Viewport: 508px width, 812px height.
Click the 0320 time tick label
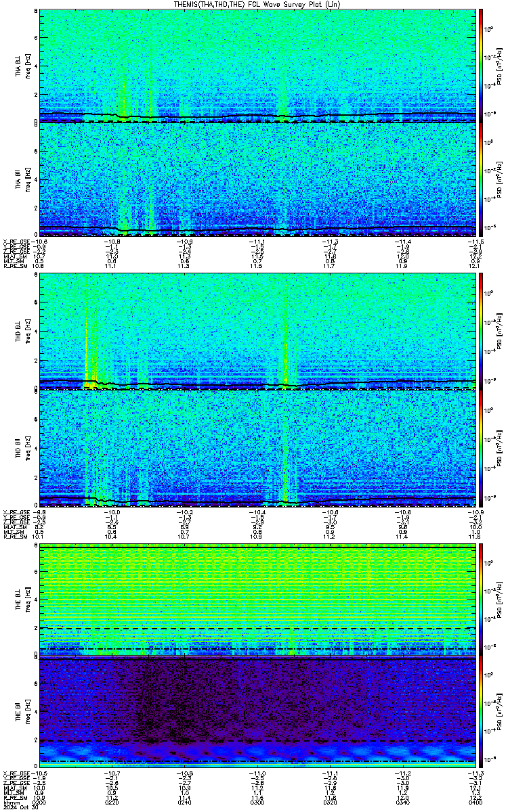pos(330,802)
